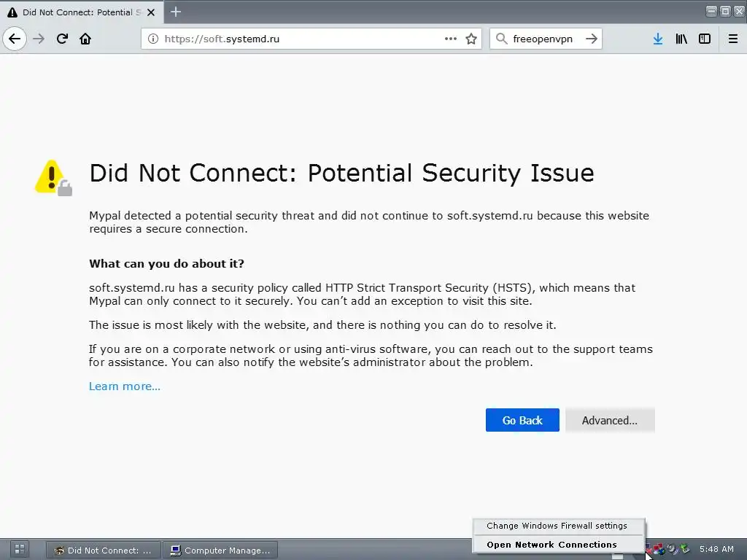The image size is (747, 560).
Task: Reload the current page
Action: coord(62,39)
